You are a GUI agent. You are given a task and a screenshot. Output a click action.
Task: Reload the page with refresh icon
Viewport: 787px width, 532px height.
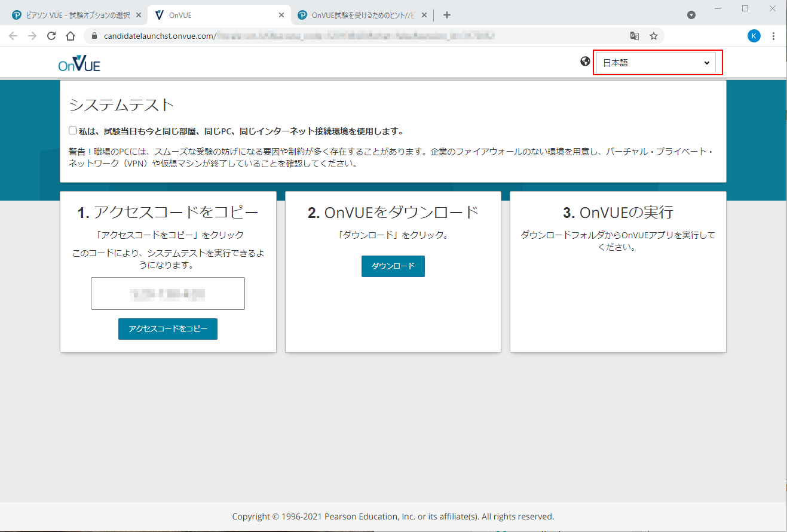click(51, 36)
